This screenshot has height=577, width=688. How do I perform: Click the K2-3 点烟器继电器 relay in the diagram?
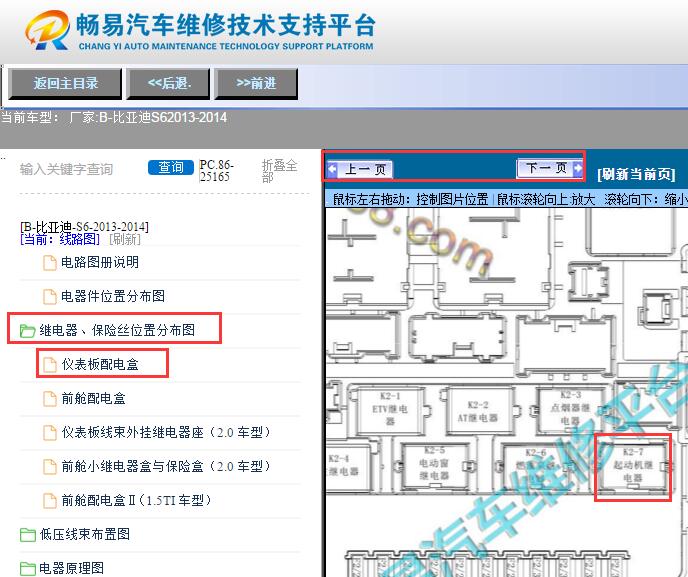(x=570, y=408)
